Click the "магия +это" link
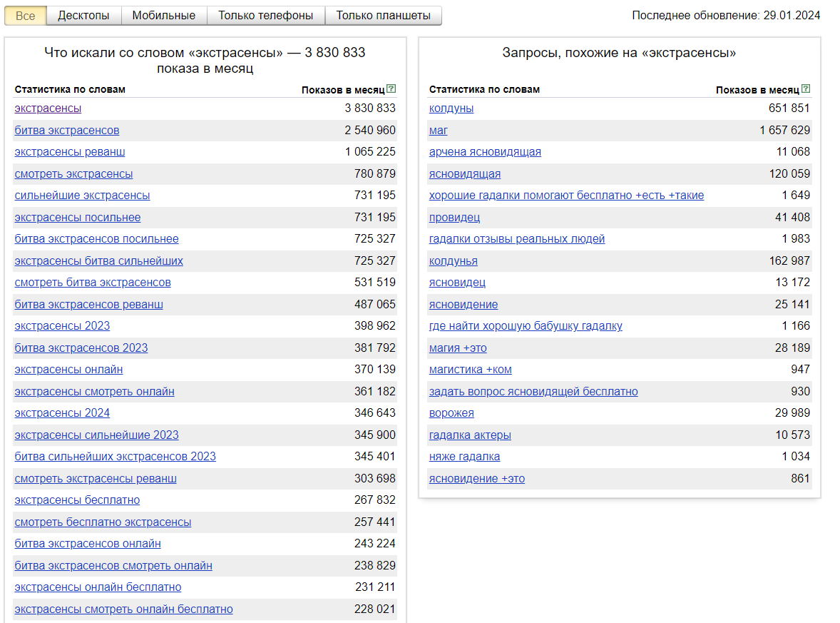Image resolution: width=840 pixels, height=623 pixels. pos(458,348)
